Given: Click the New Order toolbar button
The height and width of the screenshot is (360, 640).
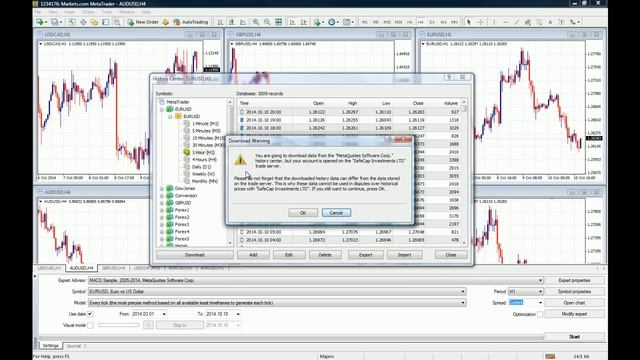Looking at the screenshot, I should (143, 22).
